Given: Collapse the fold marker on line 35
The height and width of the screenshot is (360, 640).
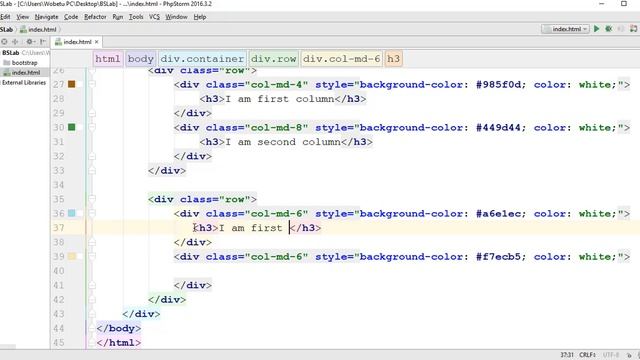Looking at the screenshot, I should (x=92, y=199).
